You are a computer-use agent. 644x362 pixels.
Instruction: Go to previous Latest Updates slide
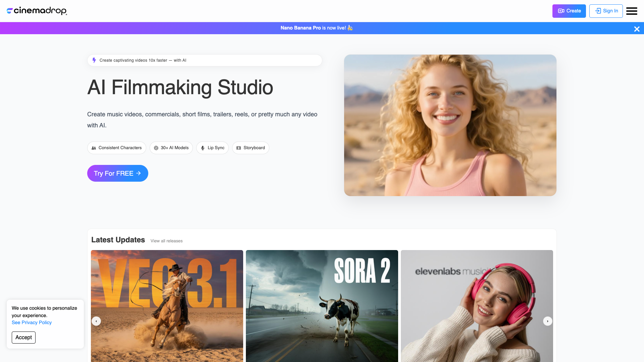coord(96,321)
